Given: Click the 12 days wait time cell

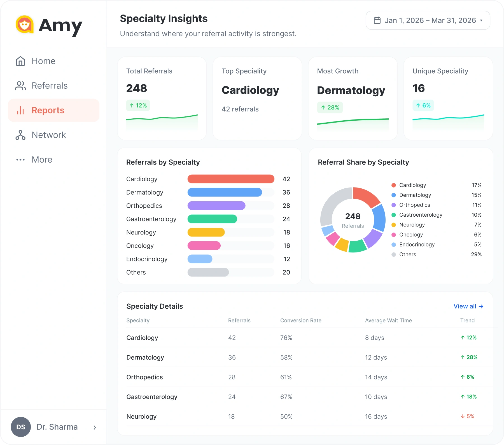Looking at the screenshot, I should pyautogui.click(x=376, y=357).
